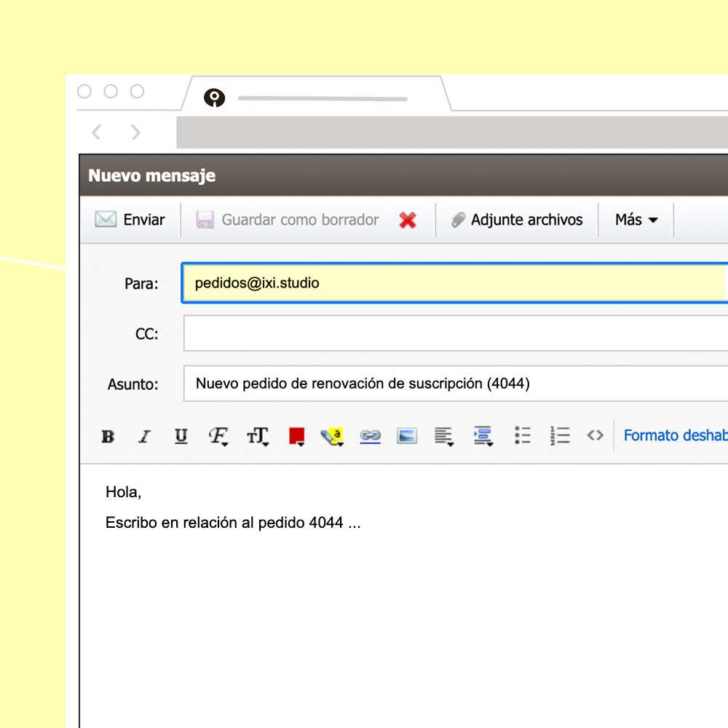This screenshot has height=728, width=728.
Task: Open the indent options icon
Action: [x=483, y=436]
